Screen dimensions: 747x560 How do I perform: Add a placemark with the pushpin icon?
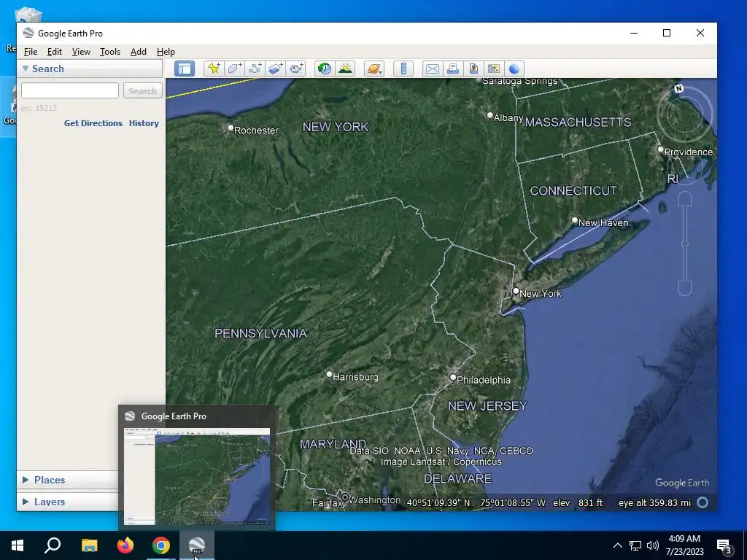coord(214,69)
